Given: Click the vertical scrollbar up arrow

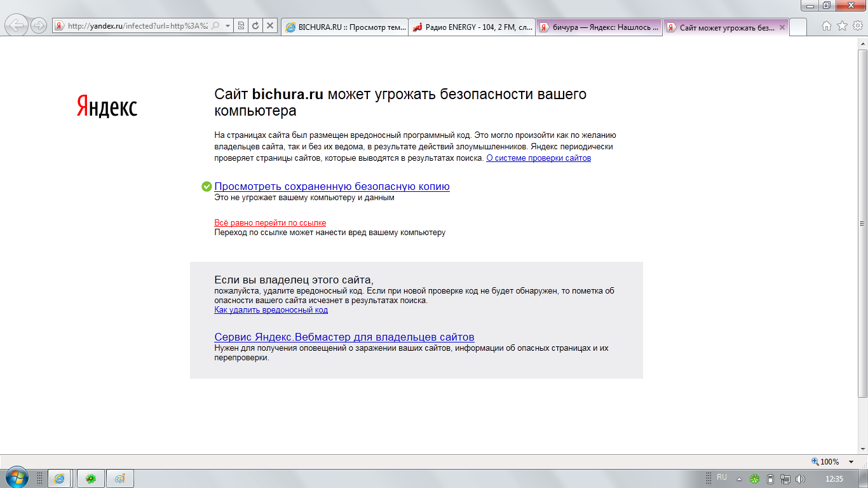Looking at the screenshot, I should pos(862,43).
